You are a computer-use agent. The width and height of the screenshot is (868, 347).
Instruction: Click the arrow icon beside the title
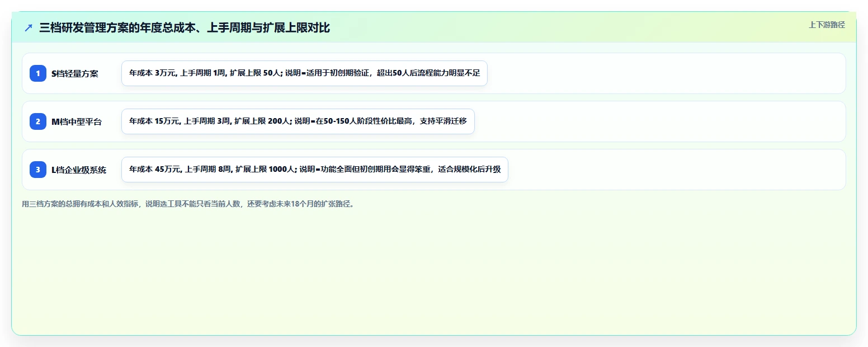coord(29,27)
